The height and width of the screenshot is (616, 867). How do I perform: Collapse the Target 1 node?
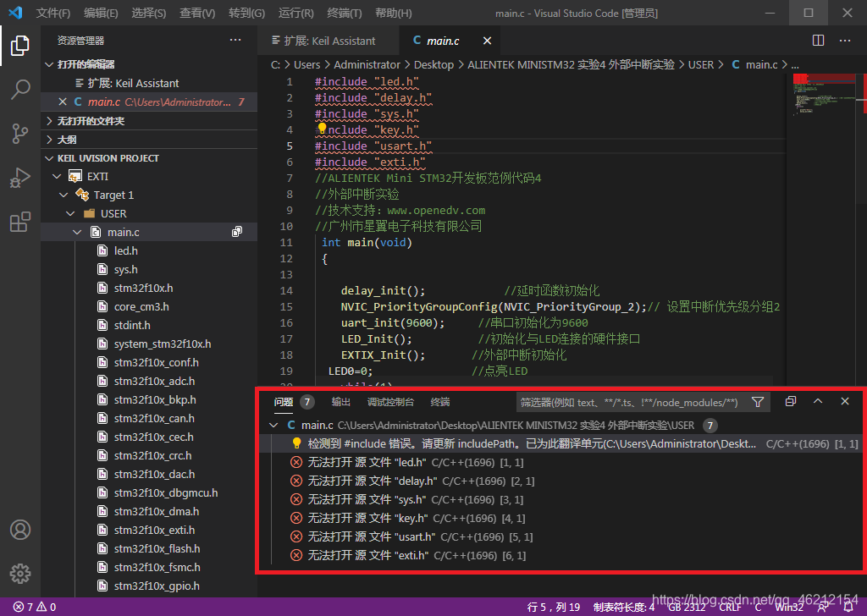[64, 195]
